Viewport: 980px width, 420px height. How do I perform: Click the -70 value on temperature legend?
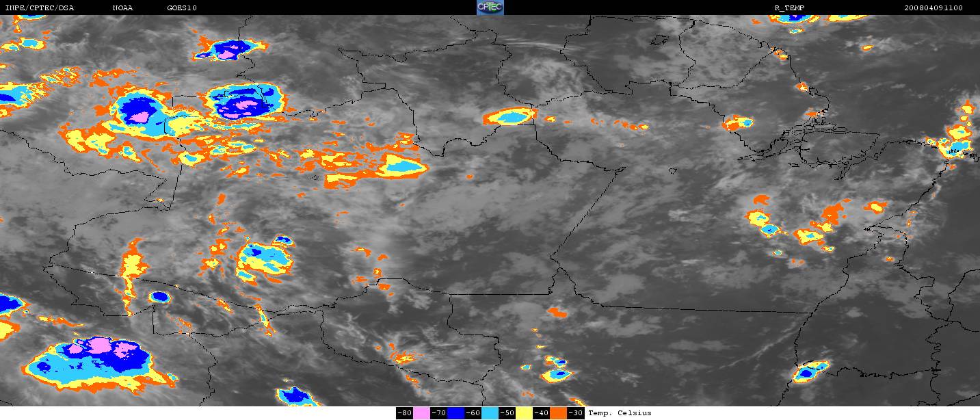pyautogui.click(x=439, y=413)
